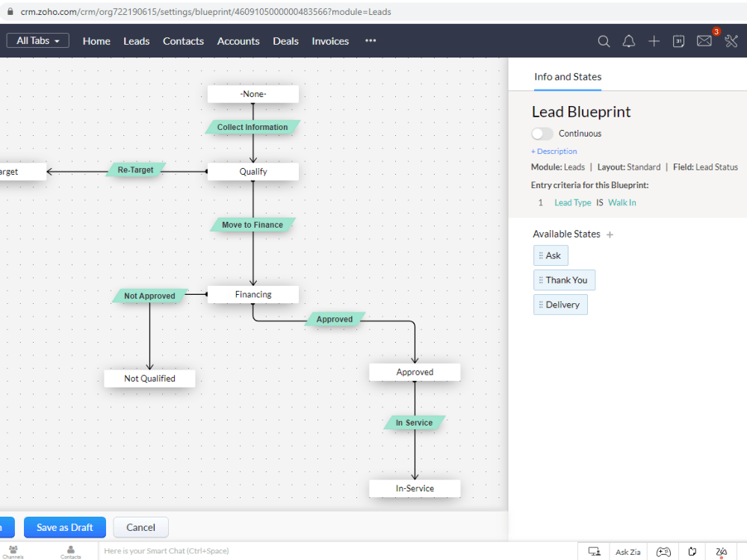Select the Delivery available state
This screenshot has height=560, width=747.
coord(561,305)
